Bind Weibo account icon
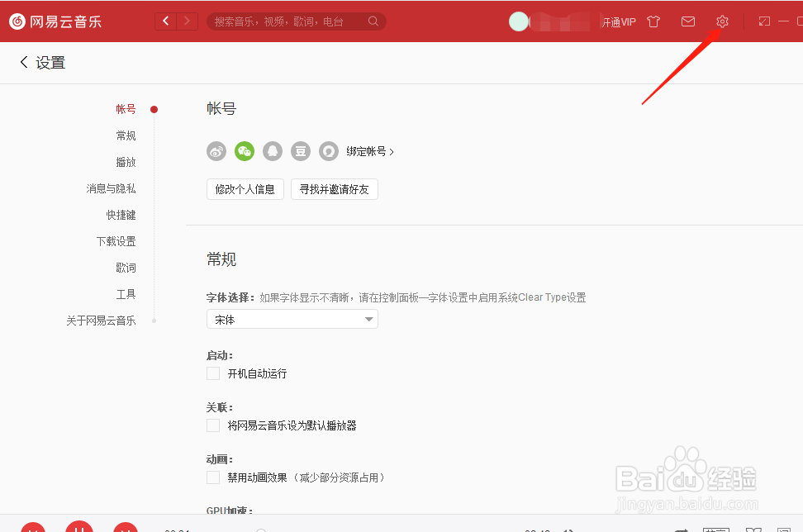The image size is (803, 532). [x=216, y=151]
